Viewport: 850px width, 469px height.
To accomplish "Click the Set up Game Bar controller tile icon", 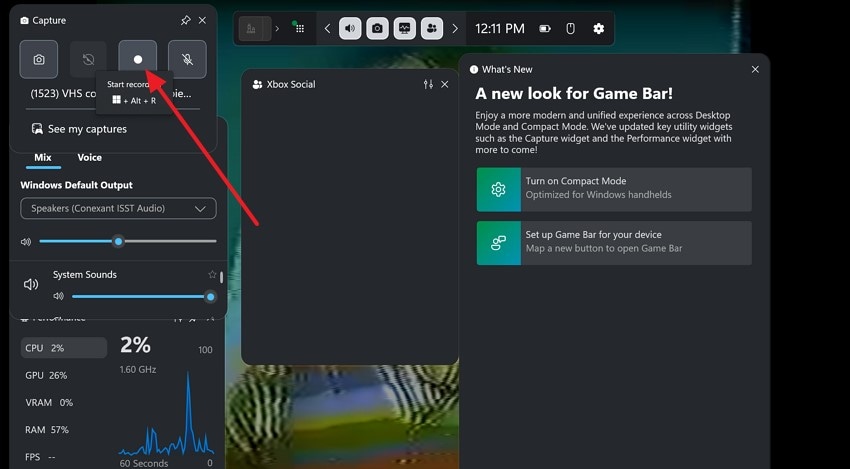I will [x=499, y=243].
